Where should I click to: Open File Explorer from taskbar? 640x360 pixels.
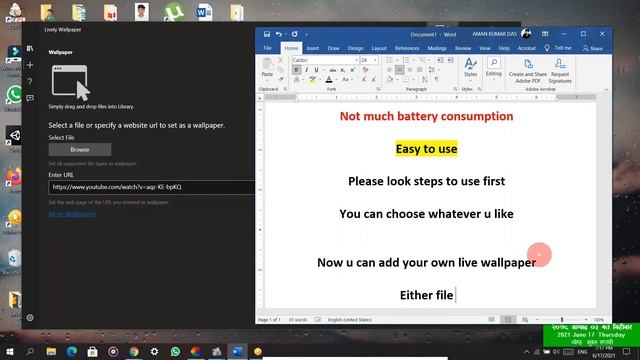(51, 351)
